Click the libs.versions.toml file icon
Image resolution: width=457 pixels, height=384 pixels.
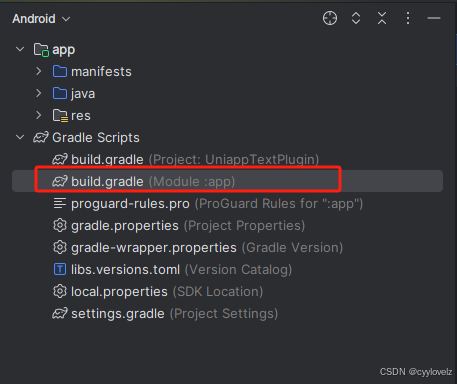[60, 269]
